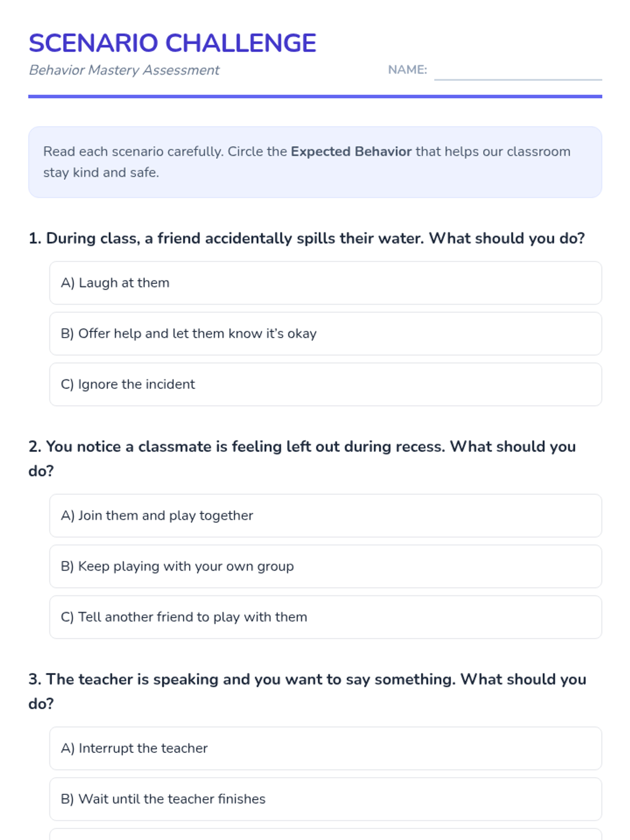Choose 'B) Wait until the teacher finishes'
Viewport: 630px width, 840px height.
325,799
